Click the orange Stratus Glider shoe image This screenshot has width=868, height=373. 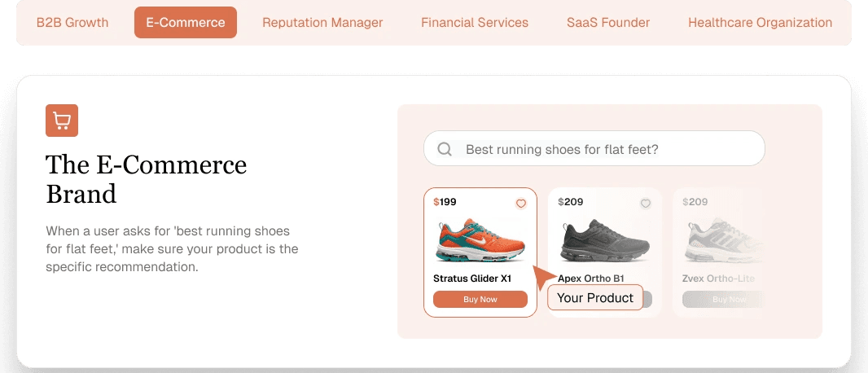pos(480,241)
